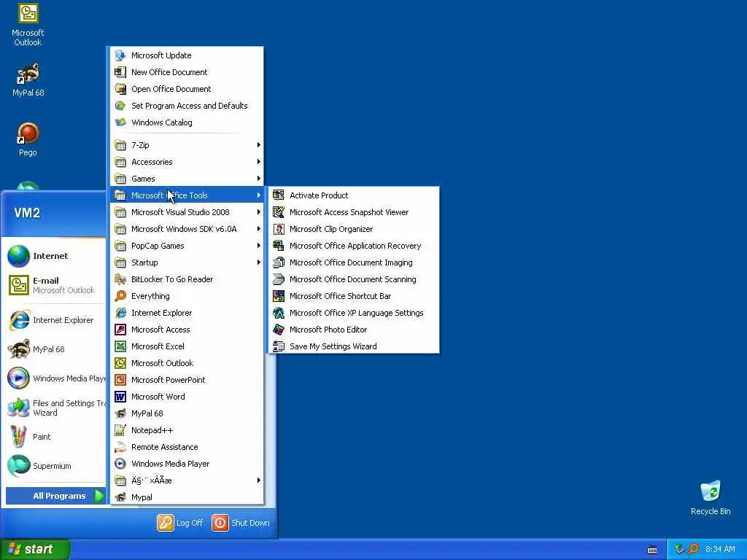Click the Microsoft Access icon
This screenshot has width=747, height=560.
tap(120, 330)
